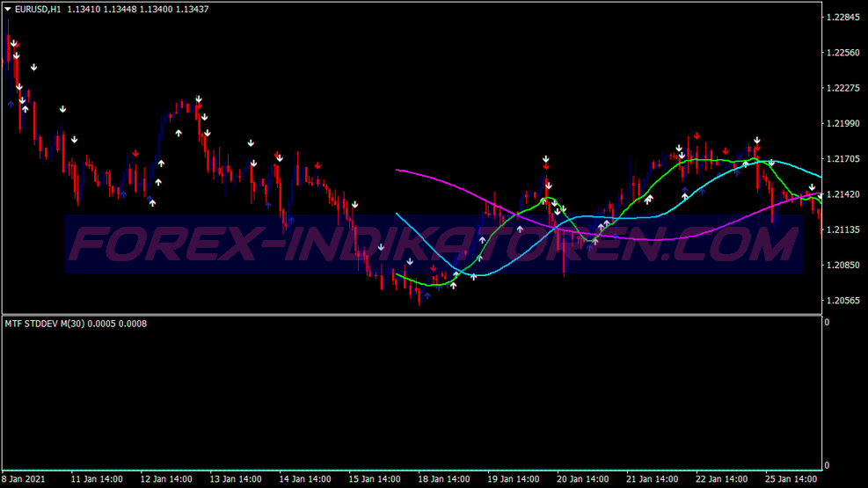868x488 pixels.
Task: Click the 12 Jan 14:00 time label
Action: click(166, 479)
